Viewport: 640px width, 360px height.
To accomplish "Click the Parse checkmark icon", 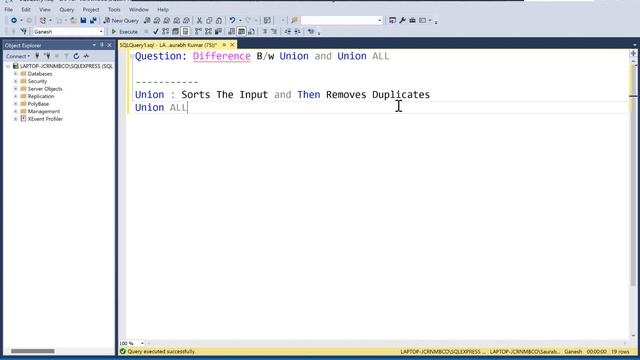I will click(x=156, y=31).
